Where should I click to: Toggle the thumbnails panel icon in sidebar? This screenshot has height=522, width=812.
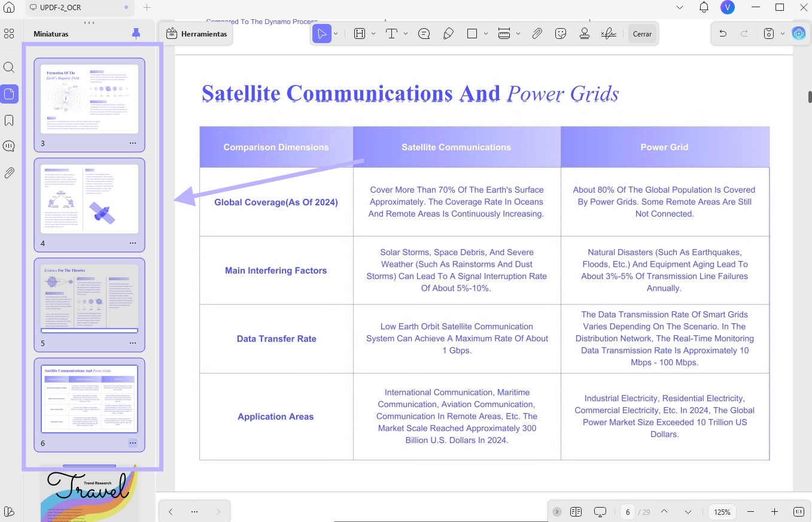9,94
